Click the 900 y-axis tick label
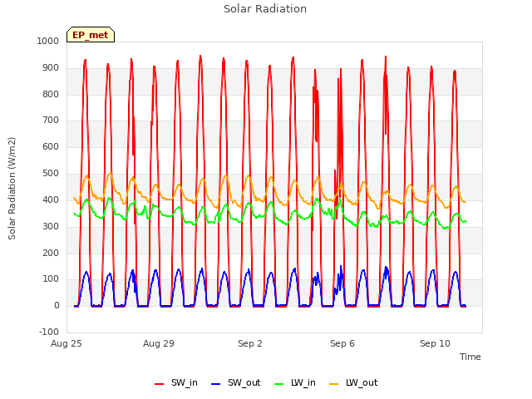Viewport: 532px width, 399px height. point(51,68)
